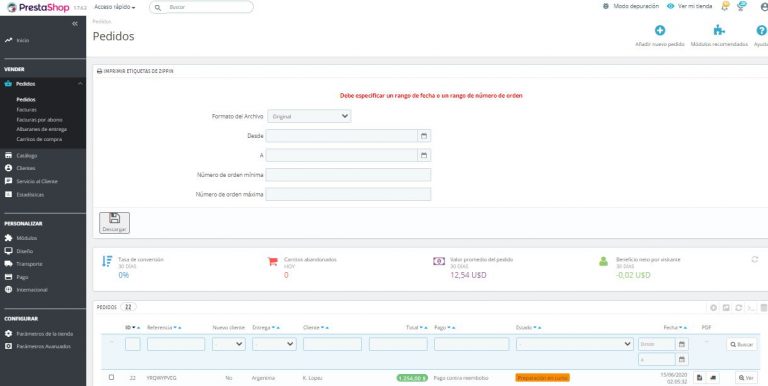Select Facturas por abono submenu item
The height and width of the screenshot is (386, 768).
point(39,120)
